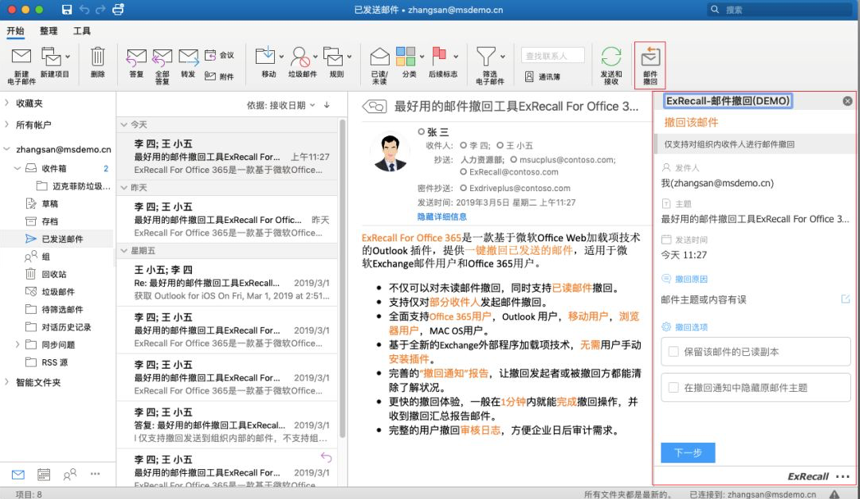Image resolution: width=860 pixels, height=499 pixels.
Task: Close the ExRecall panel with X icon
Action: click(x=847, y=101)
